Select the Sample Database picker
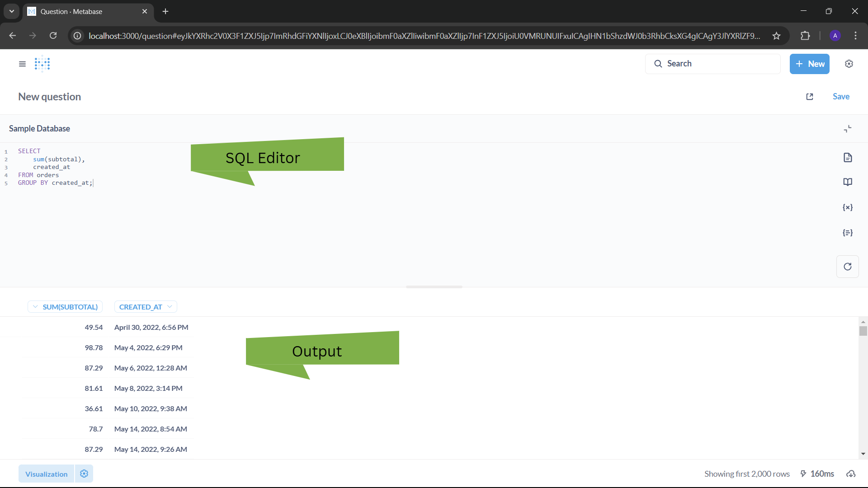This screenshot has width=868, height=488. (x=39, y=129)
